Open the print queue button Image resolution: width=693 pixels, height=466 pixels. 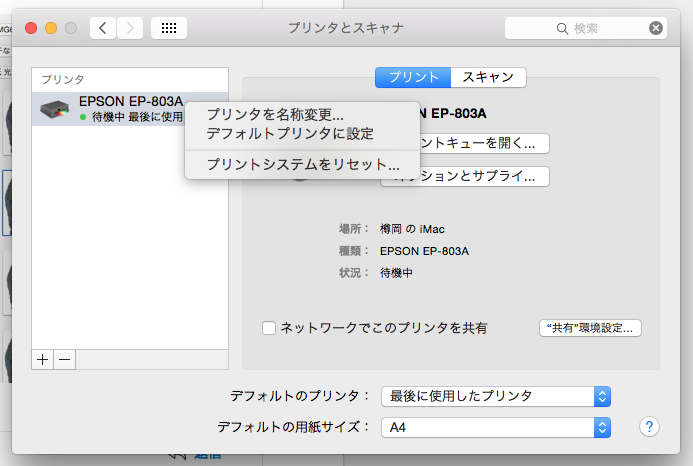[x=484, y=143]
